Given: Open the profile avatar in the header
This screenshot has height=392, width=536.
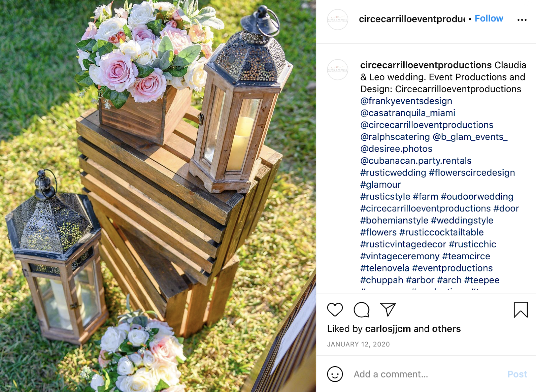Looking at the screenshot, I should [x=338, y=19].
